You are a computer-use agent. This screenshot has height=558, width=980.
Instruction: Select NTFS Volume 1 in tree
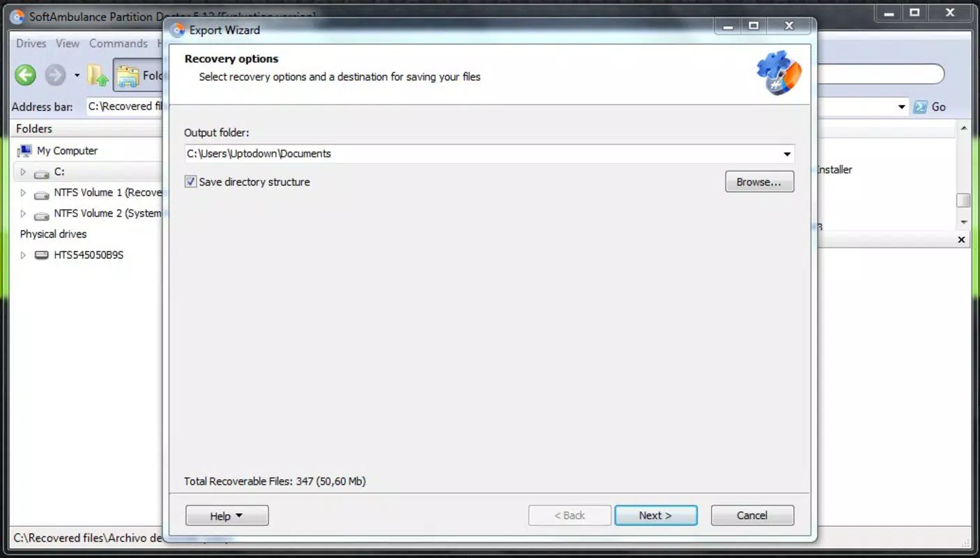tap(107, 193)
